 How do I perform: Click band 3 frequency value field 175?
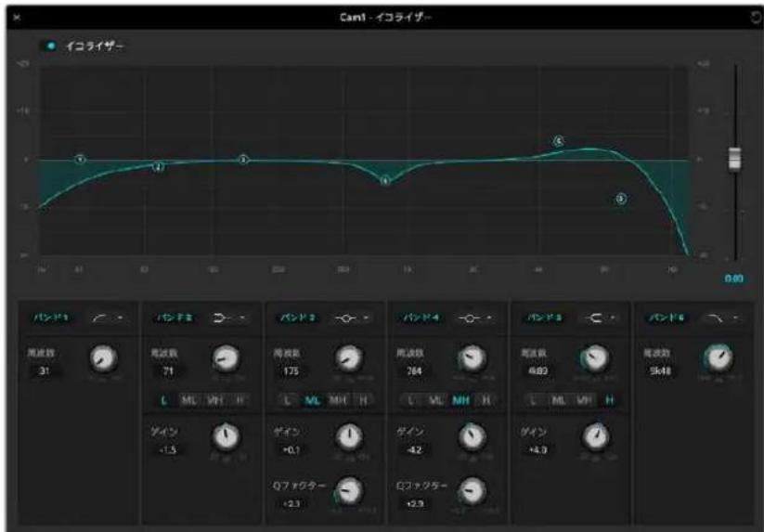[291, 370]
